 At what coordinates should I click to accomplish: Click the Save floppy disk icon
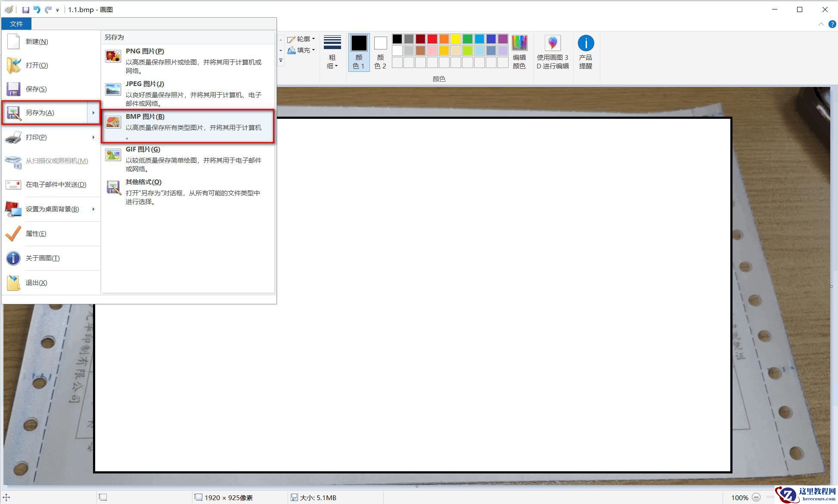[13, 89]
